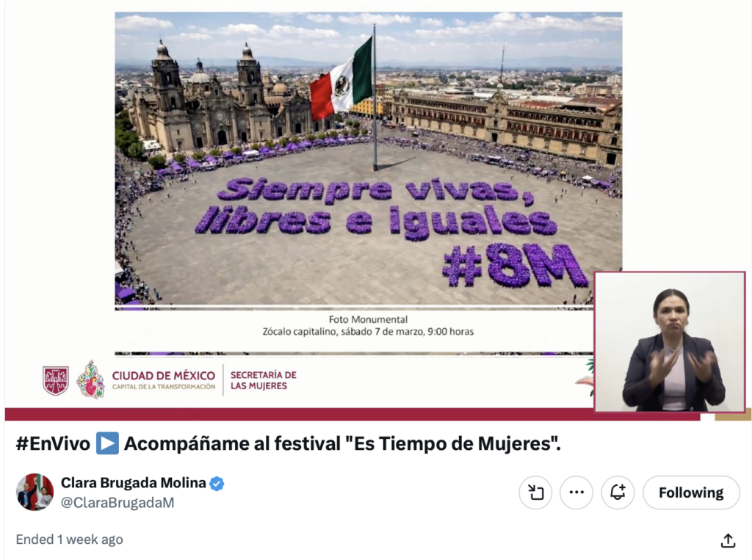The width and height of the screenshot is (752, 560).
Task: Click the Clara Brugada Molina display name
Action: coord(134,482)
